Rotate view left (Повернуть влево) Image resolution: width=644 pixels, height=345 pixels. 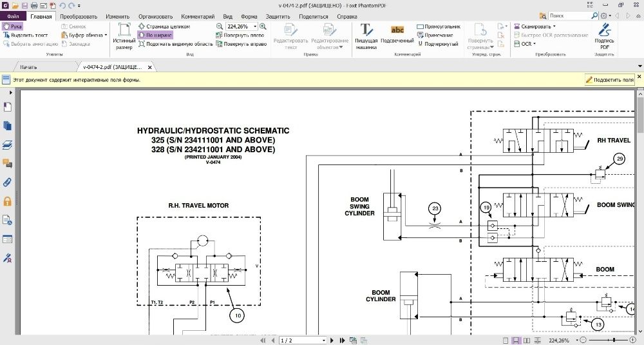click(x=241, y=35)
